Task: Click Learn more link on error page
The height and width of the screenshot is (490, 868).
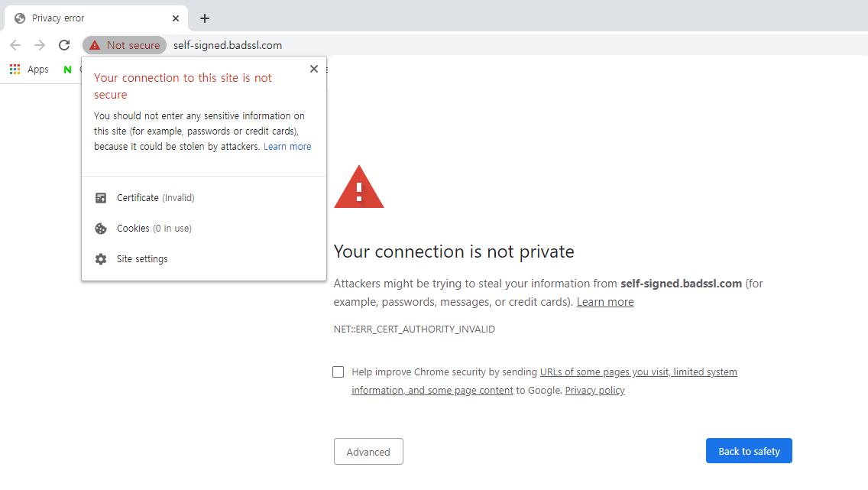Action: 605,302
